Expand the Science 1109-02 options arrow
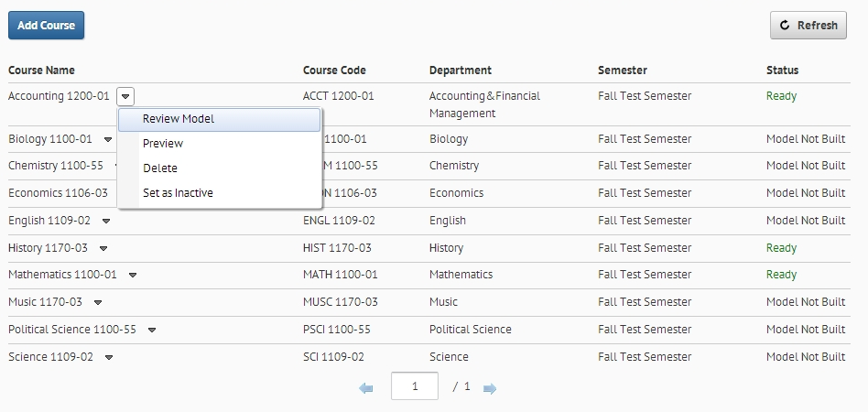This screenshot has height=412, width=868. pos(109,357)
